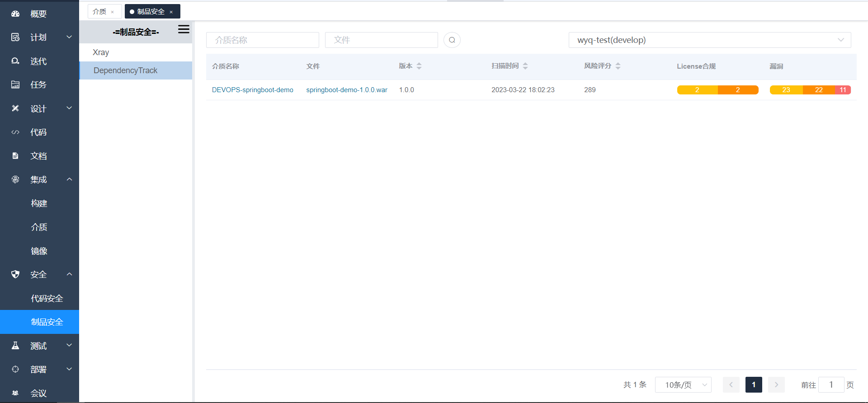Click the 代码 code brackets icon

click(15, 132)
